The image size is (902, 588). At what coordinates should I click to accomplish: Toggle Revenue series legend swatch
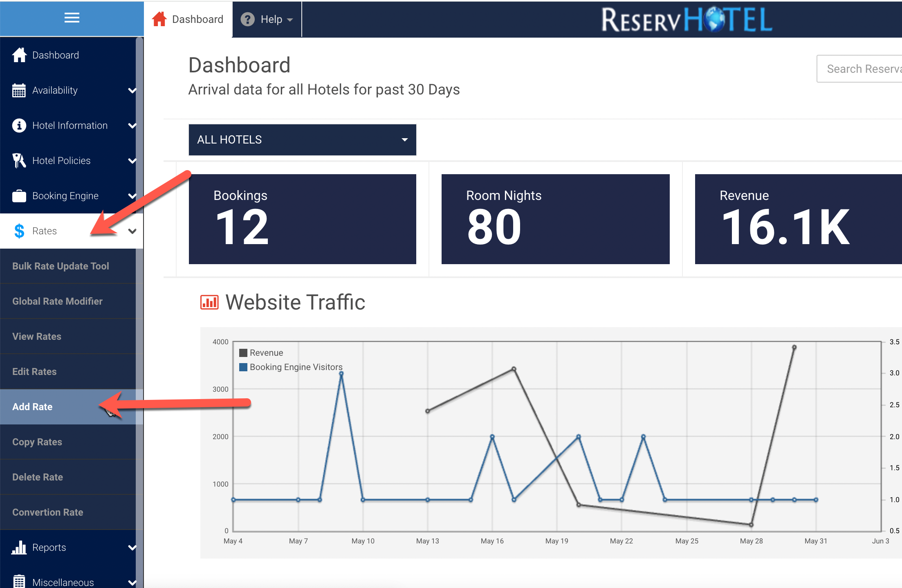[243, 353]
